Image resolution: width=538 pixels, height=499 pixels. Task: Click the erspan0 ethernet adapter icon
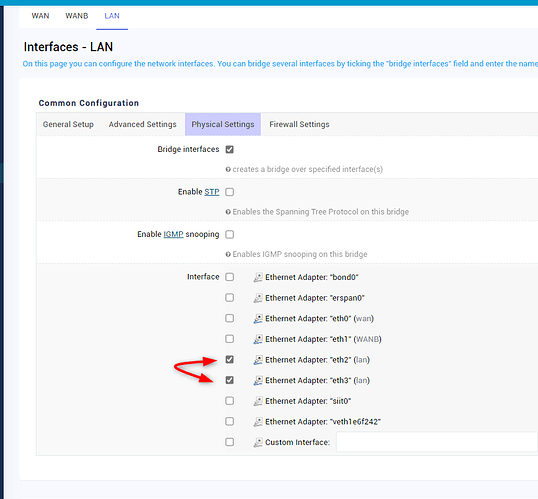click(x=258, y=298)
